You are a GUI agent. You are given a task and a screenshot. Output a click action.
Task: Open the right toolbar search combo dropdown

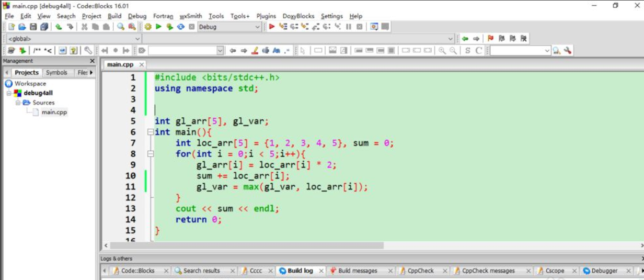click(548, 51)
